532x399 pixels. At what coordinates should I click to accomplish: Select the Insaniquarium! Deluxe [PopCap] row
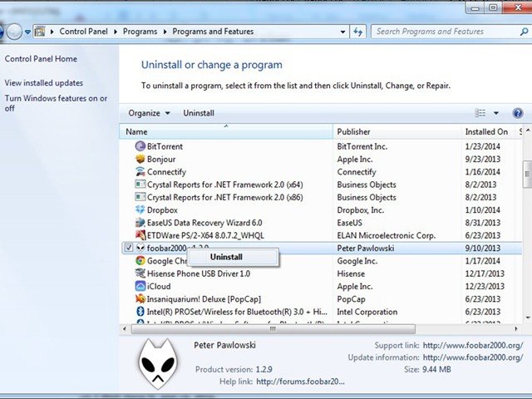(204, 299)
